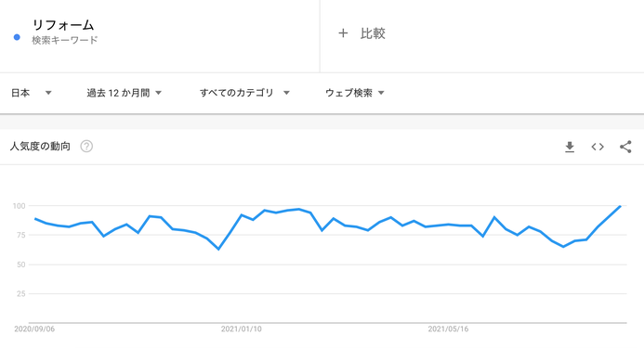Edit the リフォーム search term
The image size is (644, 348).
[63, 25]
